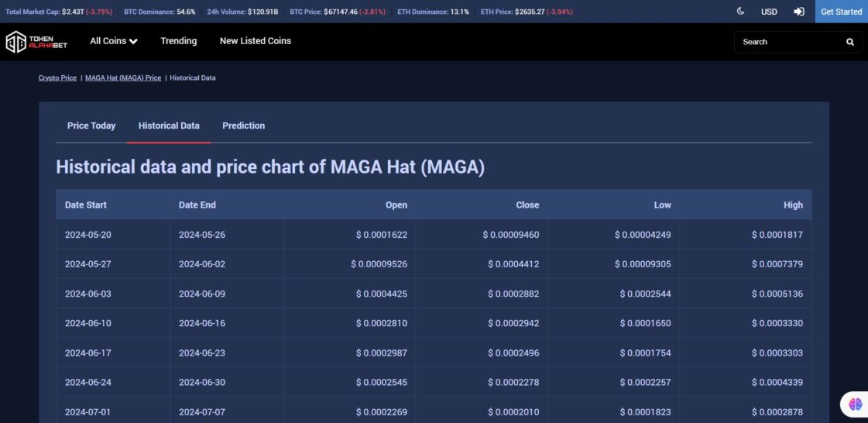Open the brain chat widget icon
This screenshot has width=868, height=423.
(856, 404)
